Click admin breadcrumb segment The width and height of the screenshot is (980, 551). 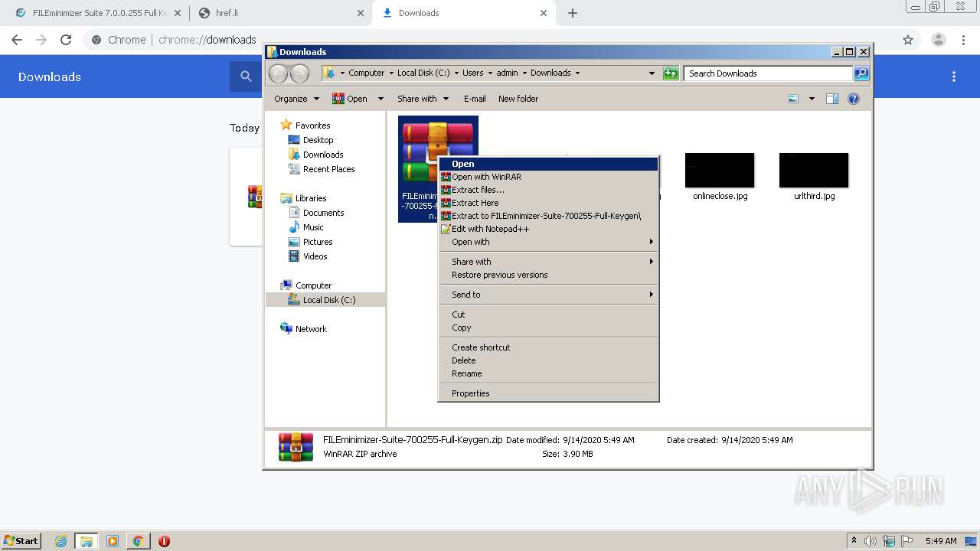pos(507,73)
